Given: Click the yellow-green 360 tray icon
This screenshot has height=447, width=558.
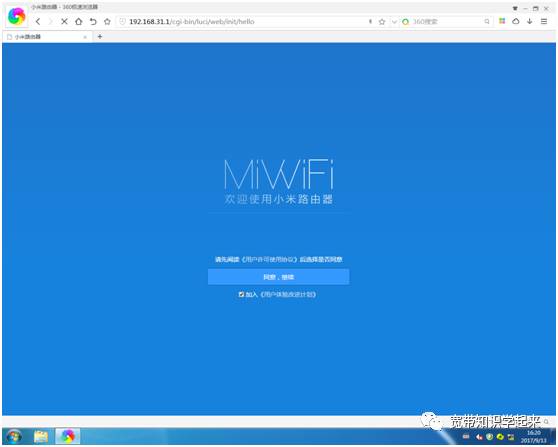Looking at the screenshot, I should point(500,437).
